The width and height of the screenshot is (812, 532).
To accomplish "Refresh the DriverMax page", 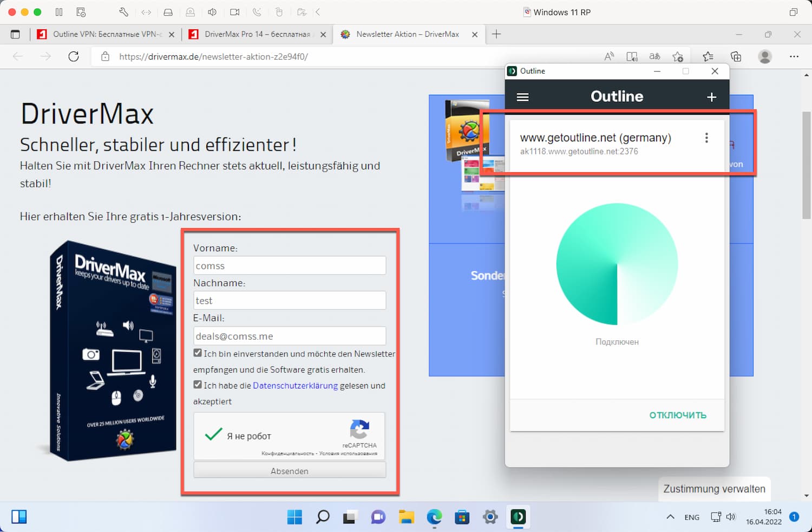I will [x=74, y=56].
